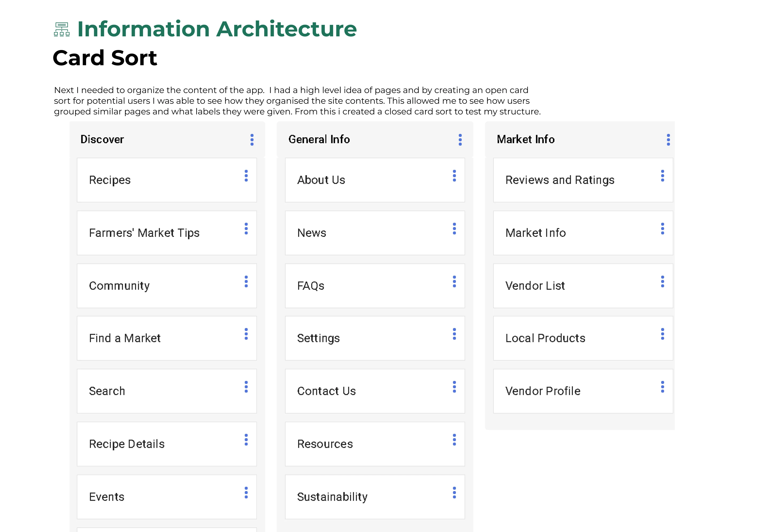Click the Information Architecture heading
The width and height of the screenshot is (770, 532).
click(x=217, y=29)
